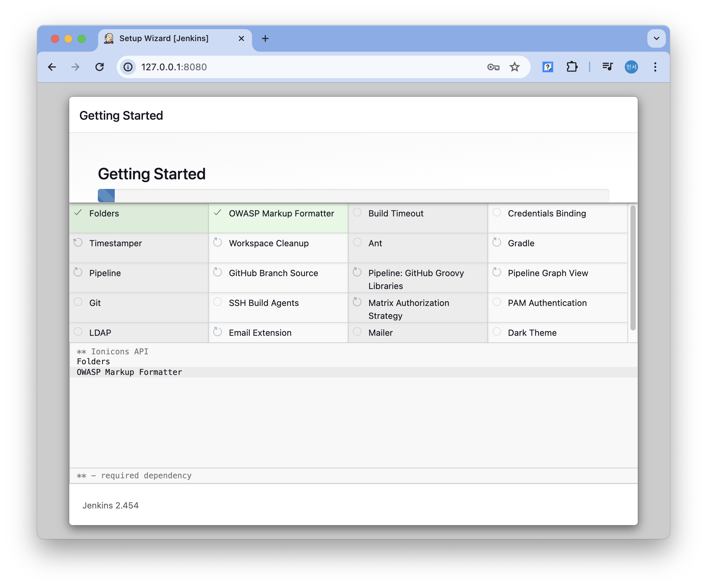
Task: Open the tab search chevron dropdown
Action: (656, 38)
